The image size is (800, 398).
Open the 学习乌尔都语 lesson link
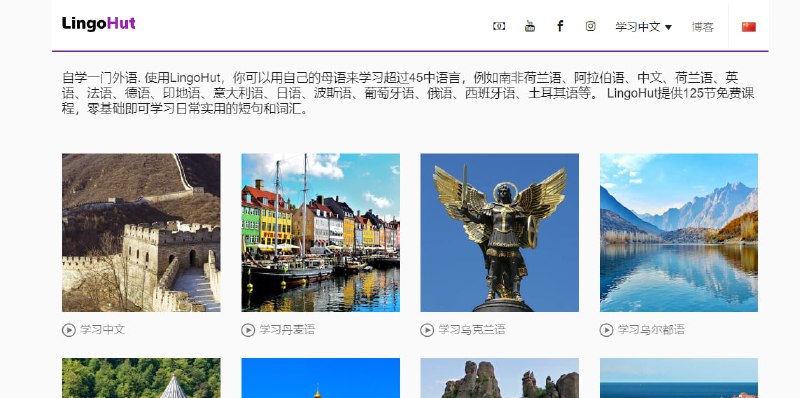click(x=651, y=330)
